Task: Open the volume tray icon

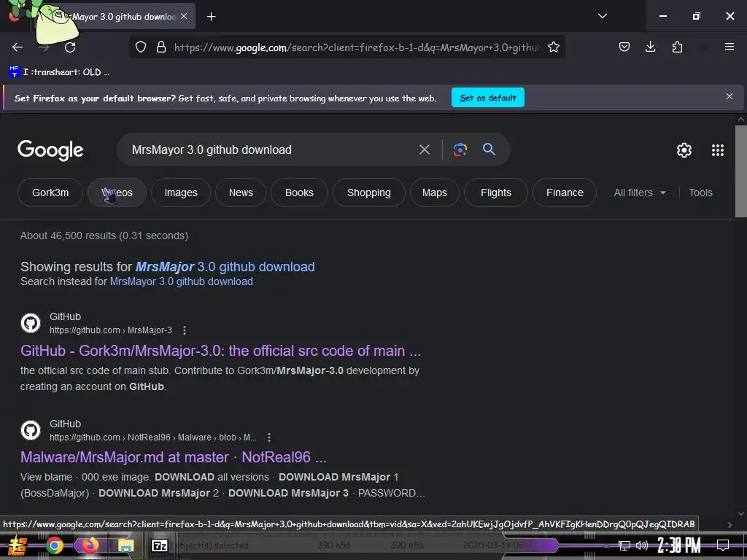Action: point(642,545)
